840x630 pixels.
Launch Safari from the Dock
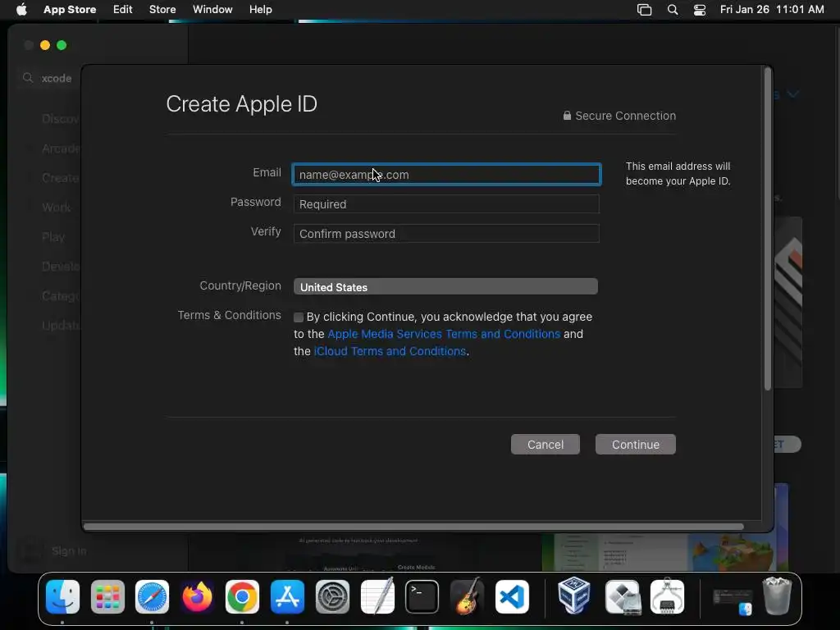pyautogui.click(x=152, y=597)
